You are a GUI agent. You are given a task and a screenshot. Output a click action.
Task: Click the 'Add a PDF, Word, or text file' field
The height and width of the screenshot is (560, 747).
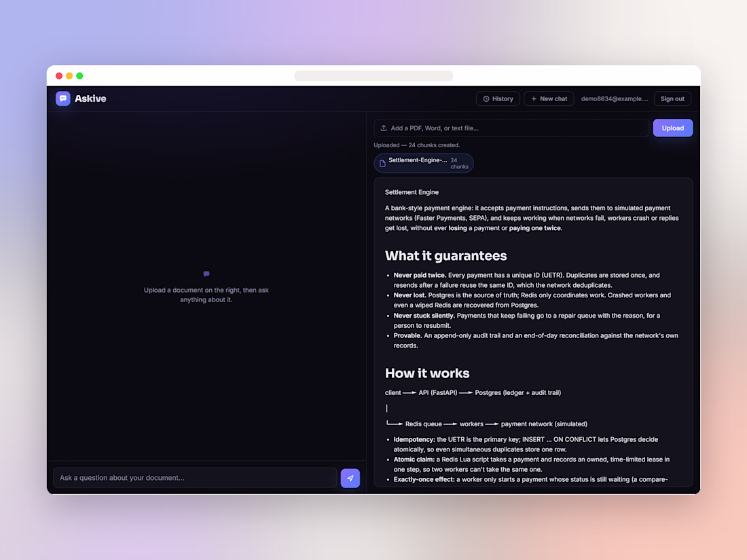pyautogui.click(x=511, y=128)
